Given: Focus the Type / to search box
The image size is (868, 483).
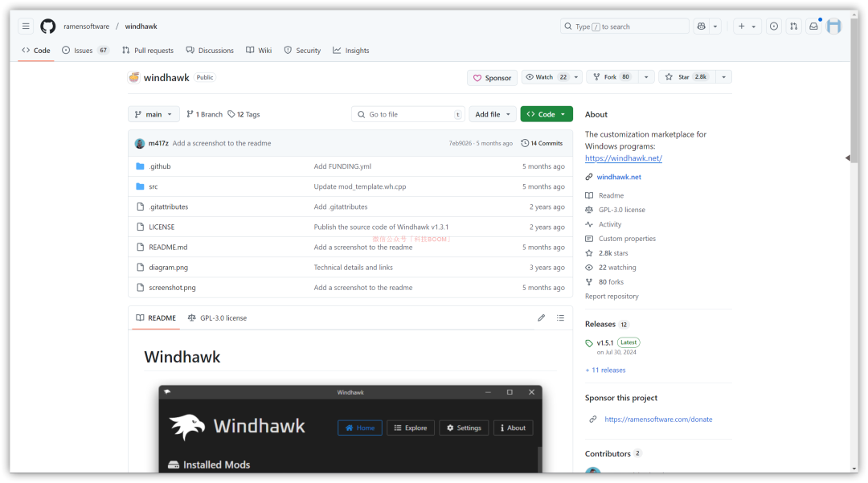Looking at the screenshot, I should click(x=624, y=26).
